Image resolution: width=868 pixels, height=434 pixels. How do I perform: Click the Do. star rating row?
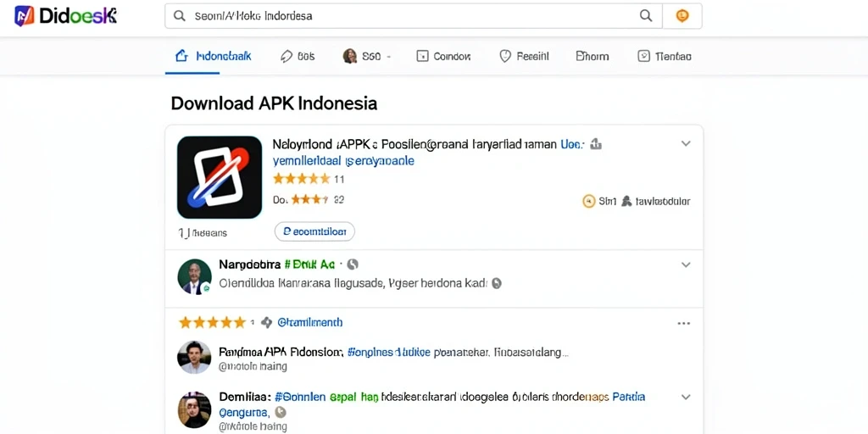[309, 199]
